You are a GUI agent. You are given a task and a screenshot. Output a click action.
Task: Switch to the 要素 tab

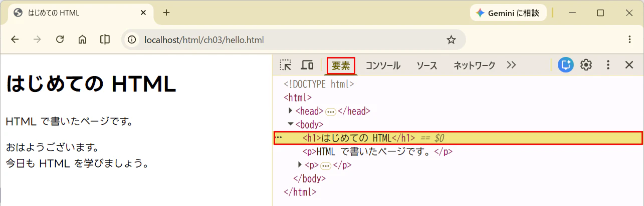click(341, 65)
